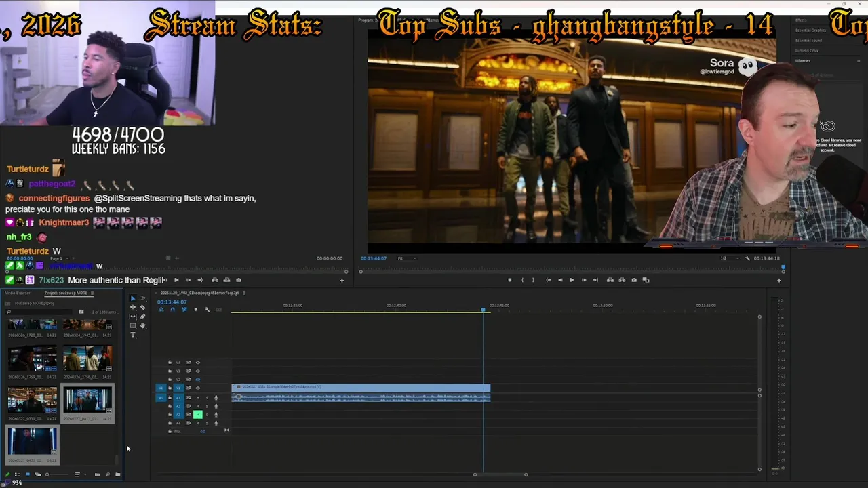Play the Program Monitor sequence

[572, 280]
